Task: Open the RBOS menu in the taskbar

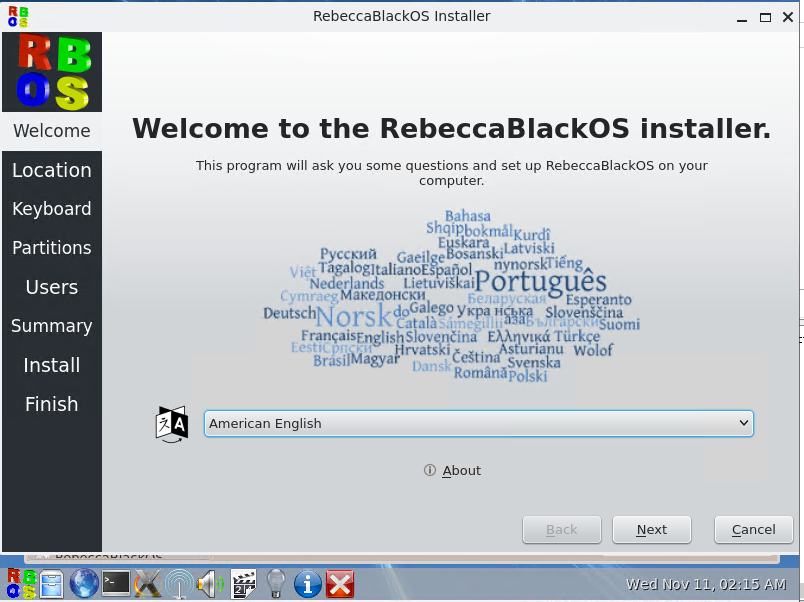Action: pos(20,582)
